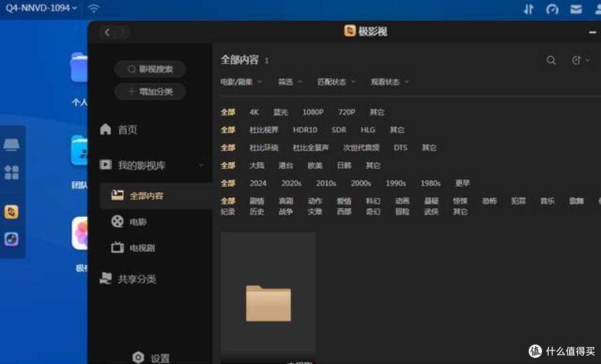Screen dimensions: 601x364
Task: Collapse 我的影视库 library chevron
Action: 201,165
